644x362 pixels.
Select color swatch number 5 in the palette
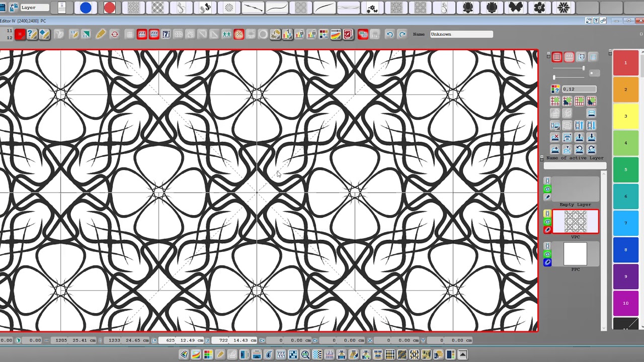pos(625,169)
